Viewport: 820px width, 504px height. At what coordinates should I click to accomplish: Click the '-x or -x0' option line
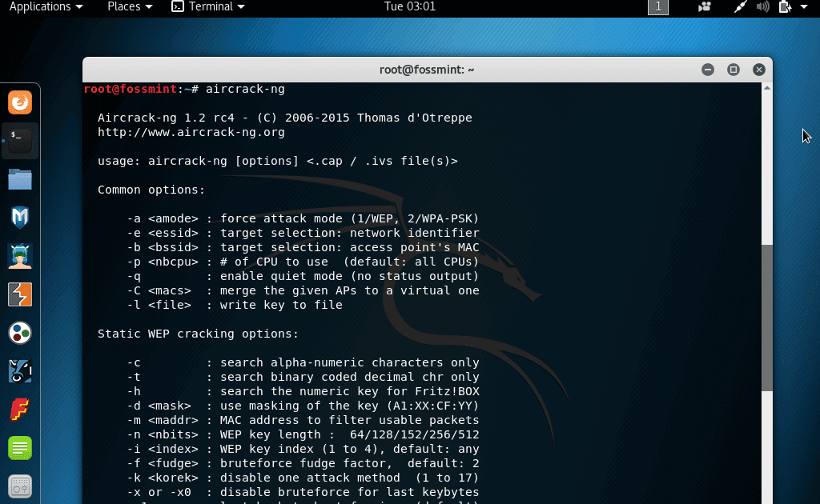coord(303,492)
